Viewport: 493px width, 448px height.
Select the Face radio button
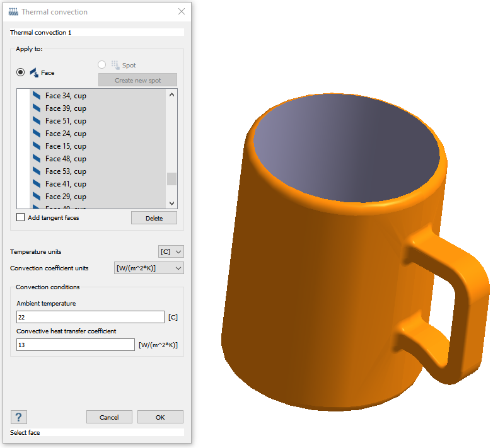click(20, 72)
